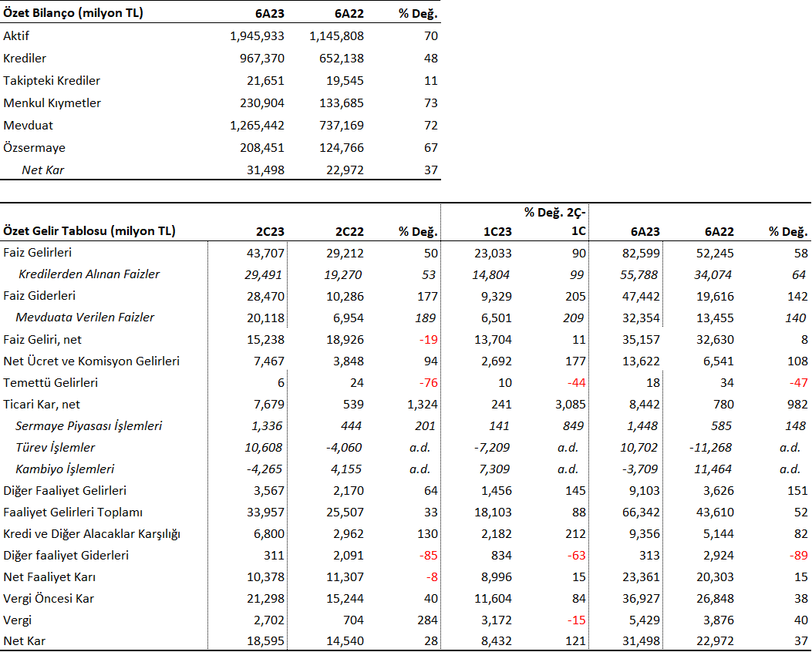
Task: Click the Net Kar 2C23 value 18,595
Action: click(x=266, y=641)
